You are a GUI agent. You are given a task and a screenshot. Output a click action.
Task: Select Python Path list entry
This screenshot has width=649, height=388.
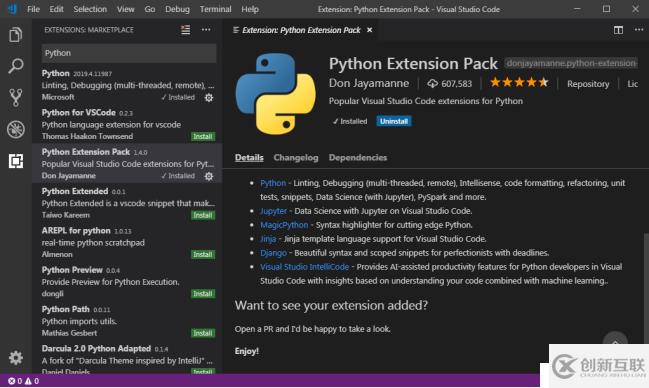[127, 321]
